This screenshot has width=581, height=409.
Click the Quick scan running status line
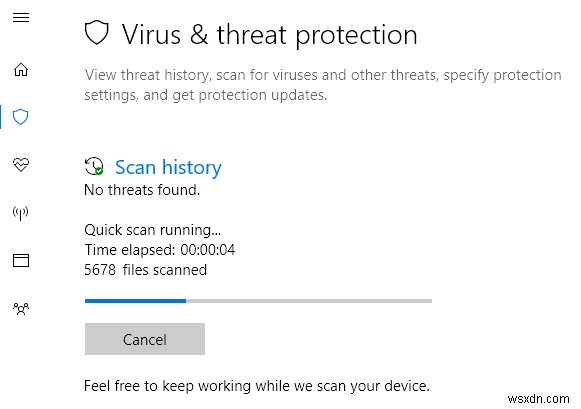153,230
